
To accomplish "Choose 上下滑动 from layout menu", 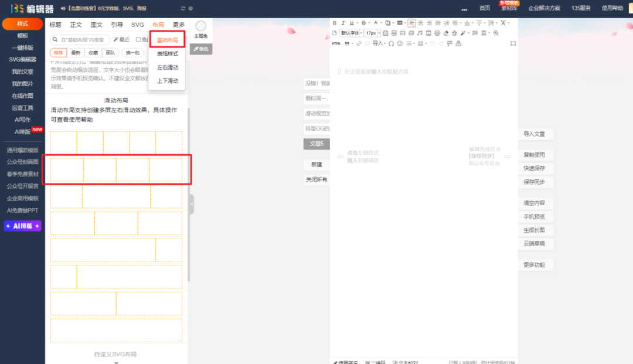I will tap(168, 81).
